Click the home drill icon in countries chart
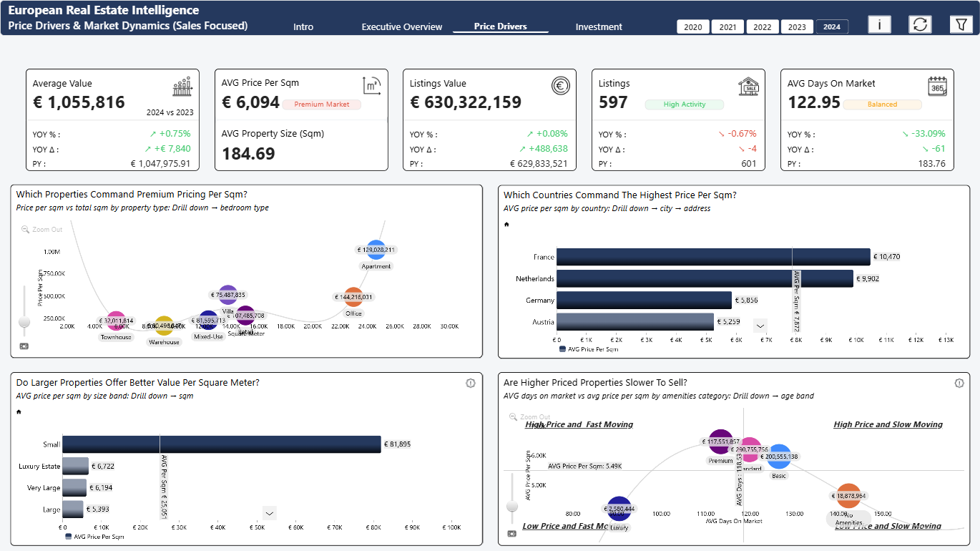The width and height of the screenshot is (980, 551). pyautogui.click(x=507, y=224)
